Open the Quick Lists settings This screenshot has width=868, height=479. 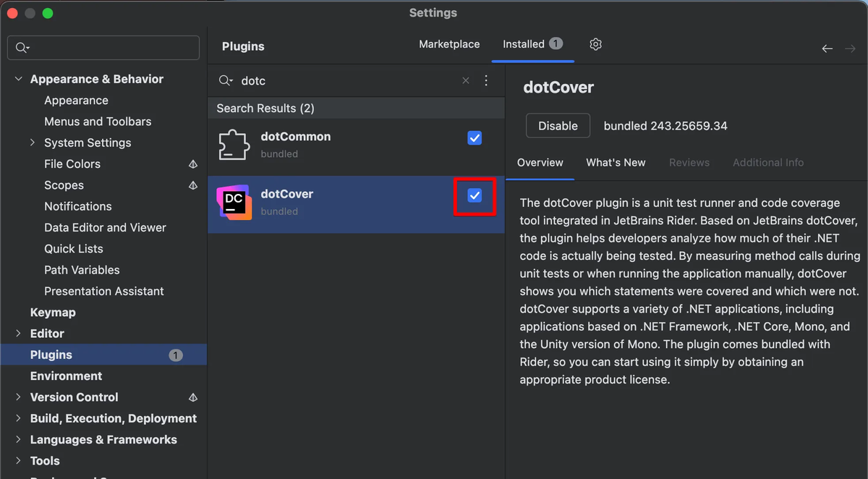click(x=74, y=249)
